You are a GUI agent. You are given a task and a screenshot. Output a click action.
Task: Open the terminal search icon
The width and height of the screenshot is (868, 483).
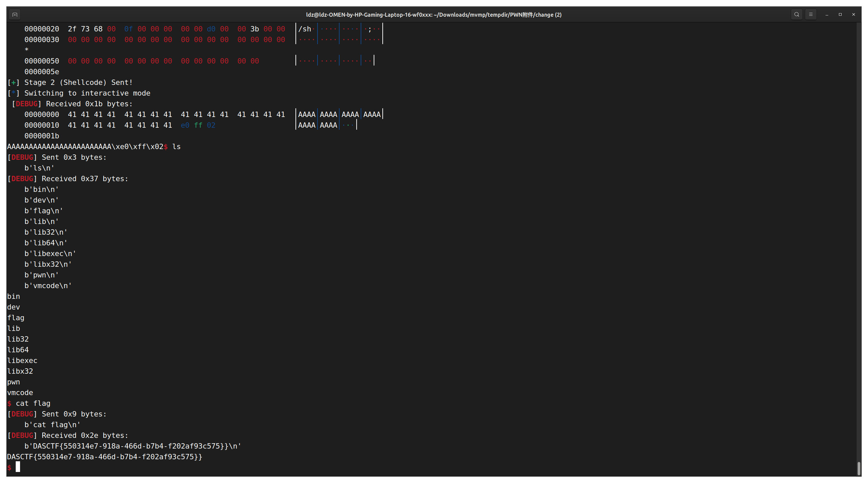tap(796, 14)
